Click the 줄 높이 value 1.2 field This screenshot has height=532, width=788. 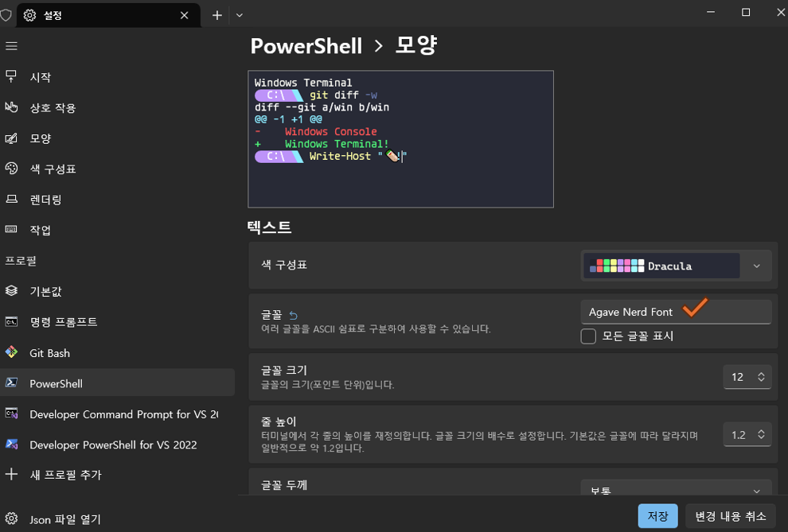click(x=747, y=435)
